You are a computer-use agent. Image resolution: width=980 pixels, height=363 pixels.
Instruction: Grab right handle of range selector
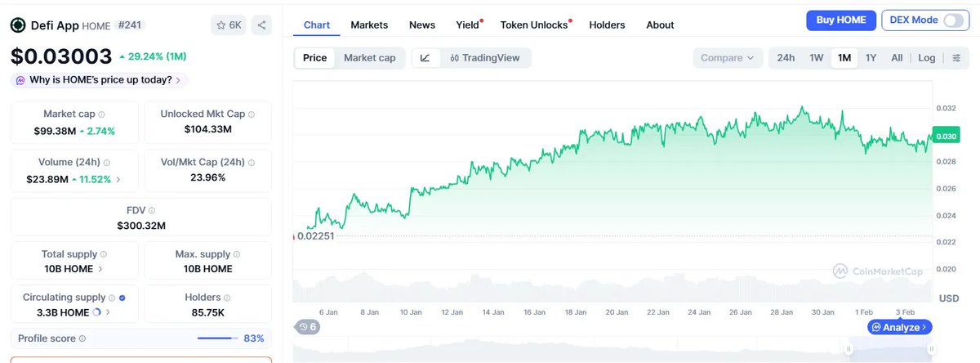pos(931,349)
